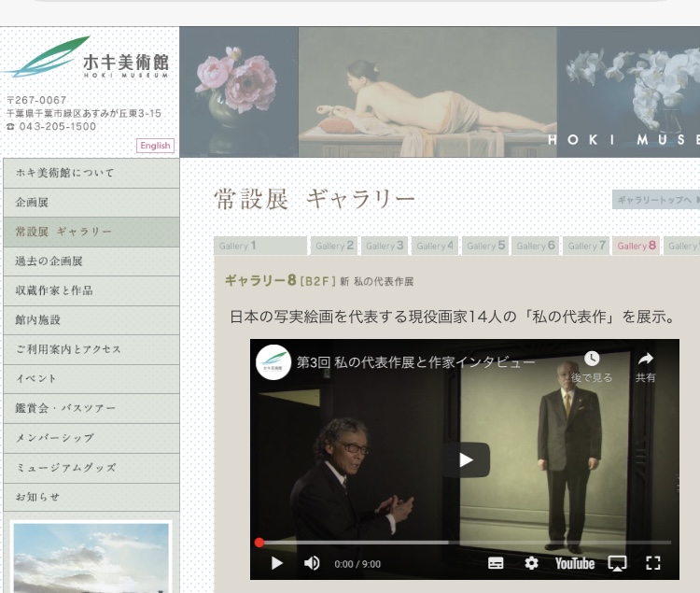Click the small play button in control bar
The width and height of the screenshot is (700, 593).
[277, 563]
